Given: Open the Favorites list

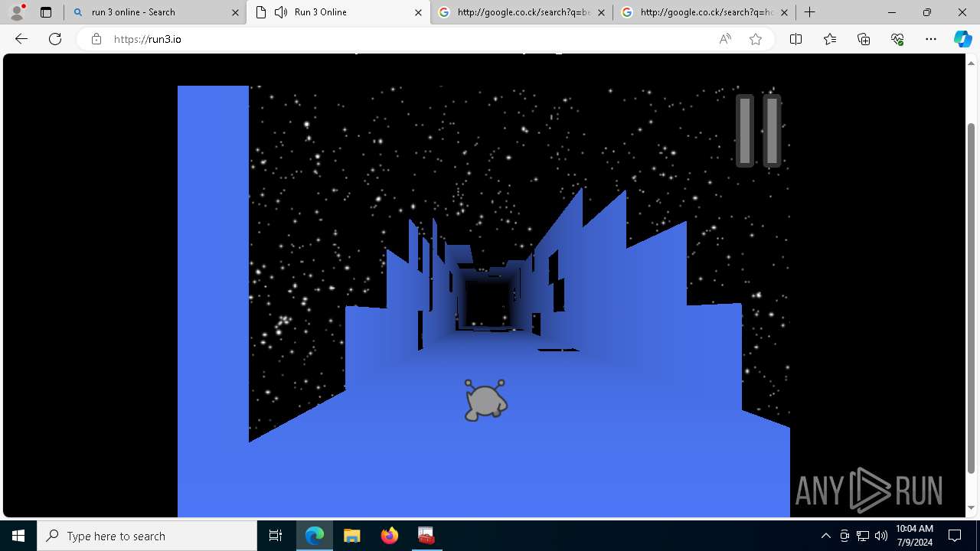Looking at the screenshot, I should pos(830,39).
